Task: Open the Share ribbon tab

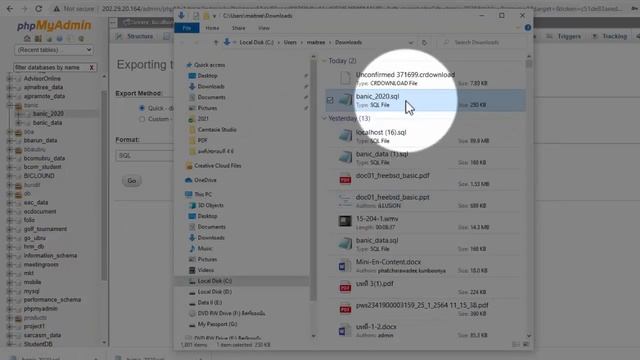Action: click(238, 28)
